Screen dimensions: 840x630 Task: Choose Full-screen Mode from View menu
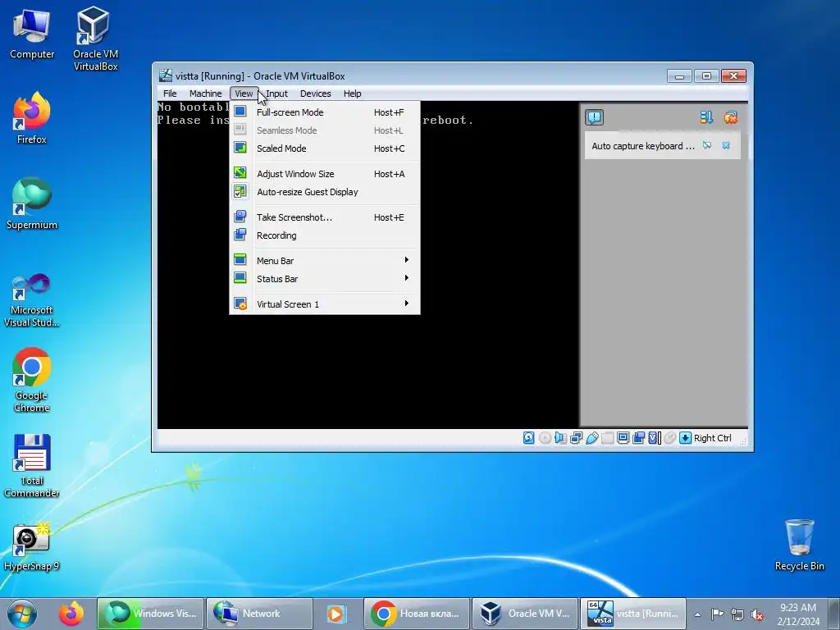click(325, 112)
